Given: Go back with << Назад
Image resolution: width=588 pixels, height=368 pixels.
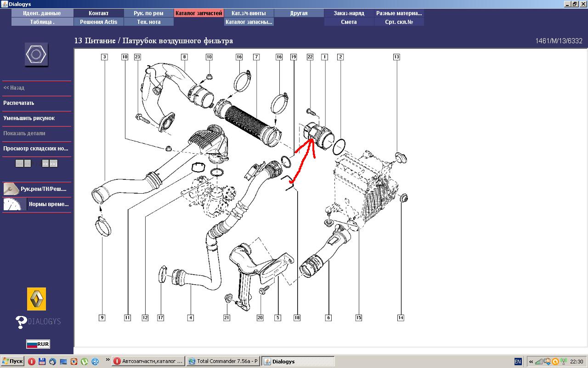Looking at the screenshot, I should (14, 88).
